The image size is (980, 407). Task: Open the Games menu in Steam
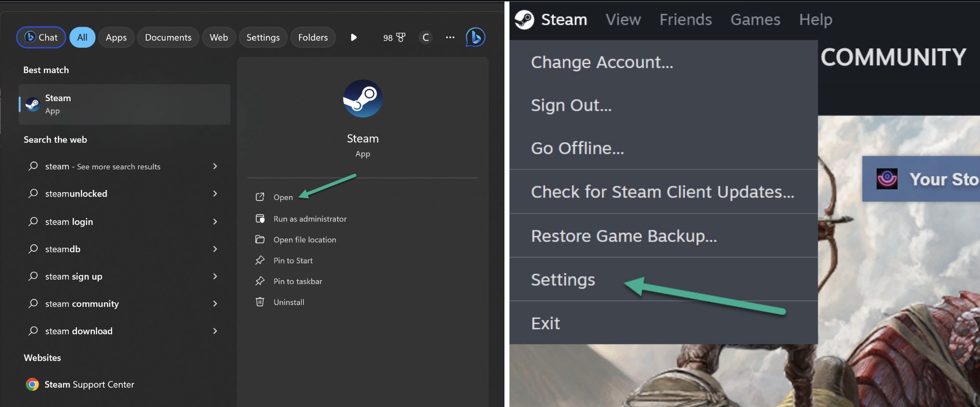click(755, 20)
